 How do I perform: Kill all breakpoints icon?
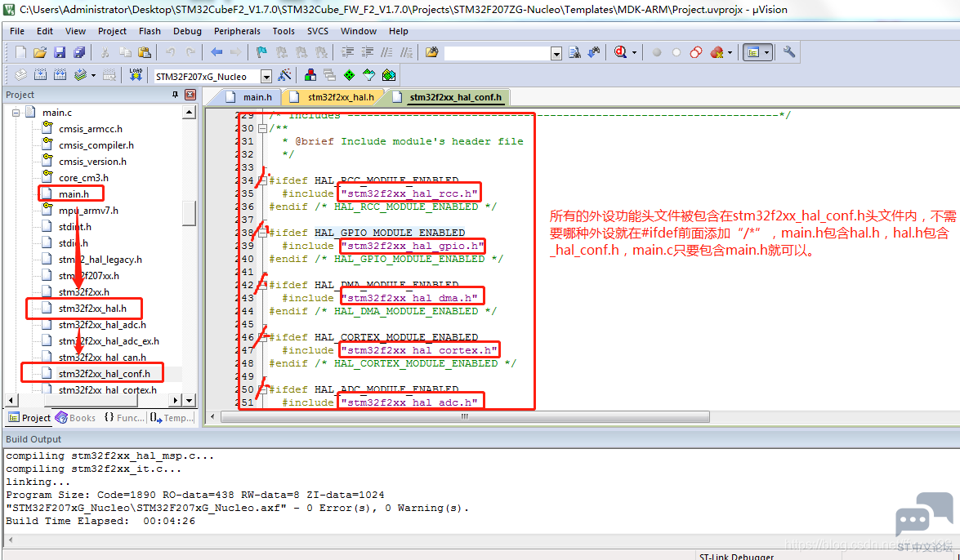[717, 52]
